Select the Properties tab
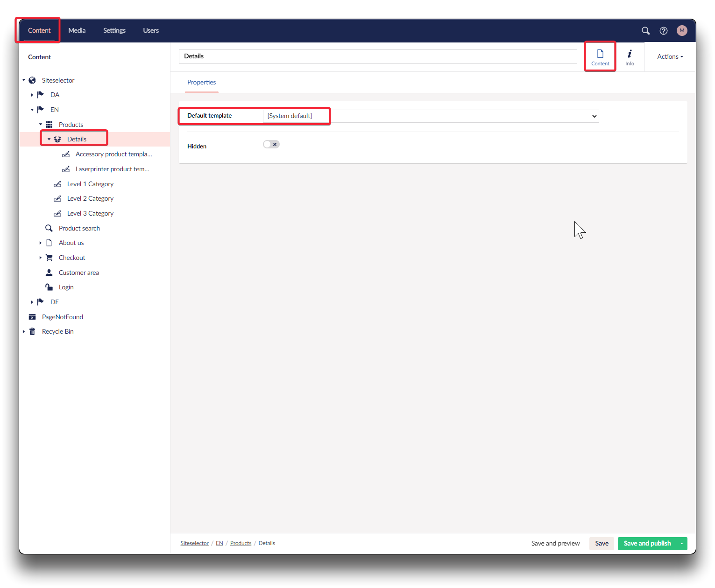Screen dimensions: 715x588 pyautogui.click(x=202, y=82)
